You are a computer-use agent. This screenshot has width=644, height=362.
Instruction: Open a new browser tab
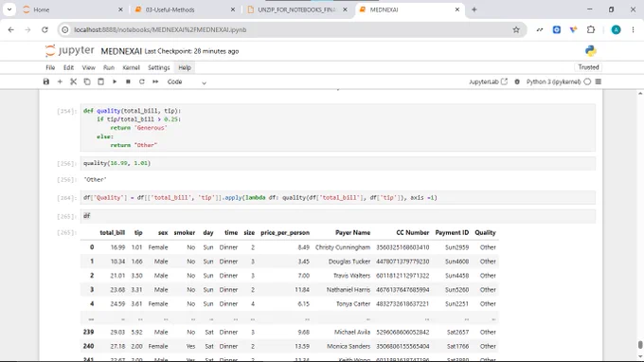pos(474,9)
